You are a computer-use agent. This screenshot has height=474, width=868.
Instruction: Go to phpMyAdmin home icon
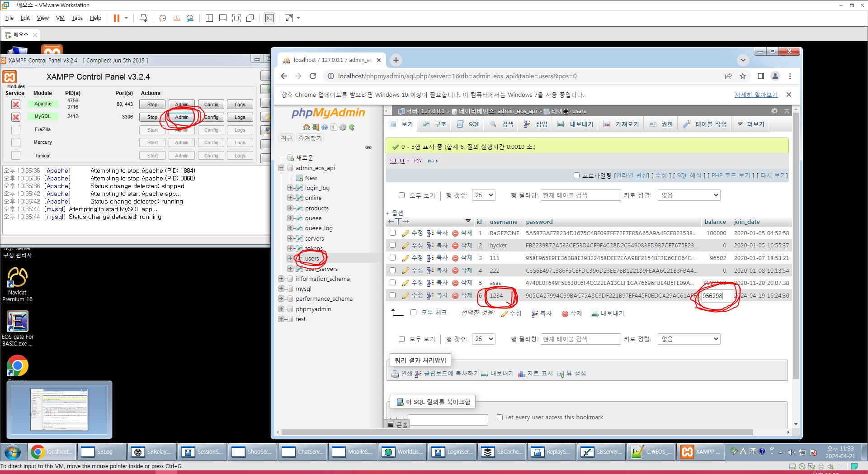(306, 127)
